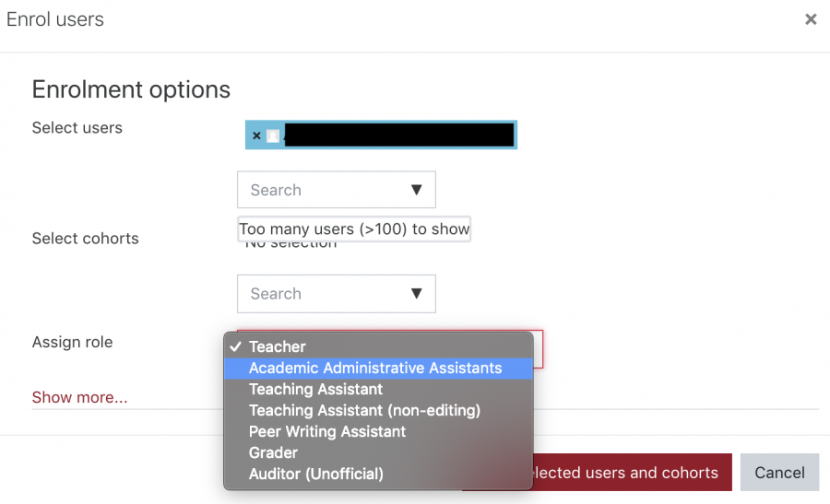Open the Select cohorts search dropdown arrow

tap(417, 294)
